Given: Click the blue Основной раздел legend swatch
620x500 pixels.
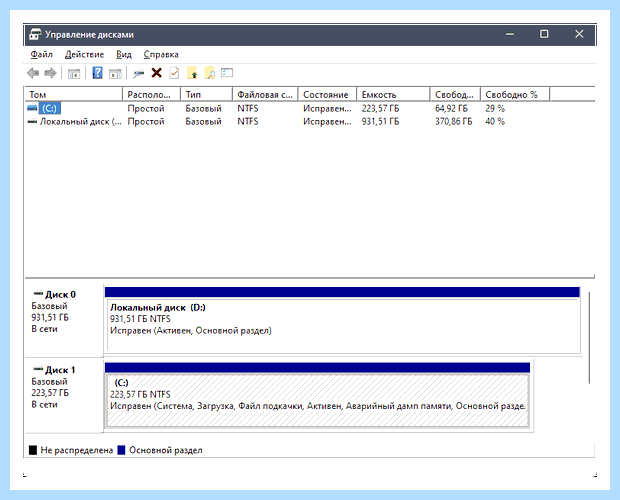Looking at the screenshot, I should click(121, 450).
